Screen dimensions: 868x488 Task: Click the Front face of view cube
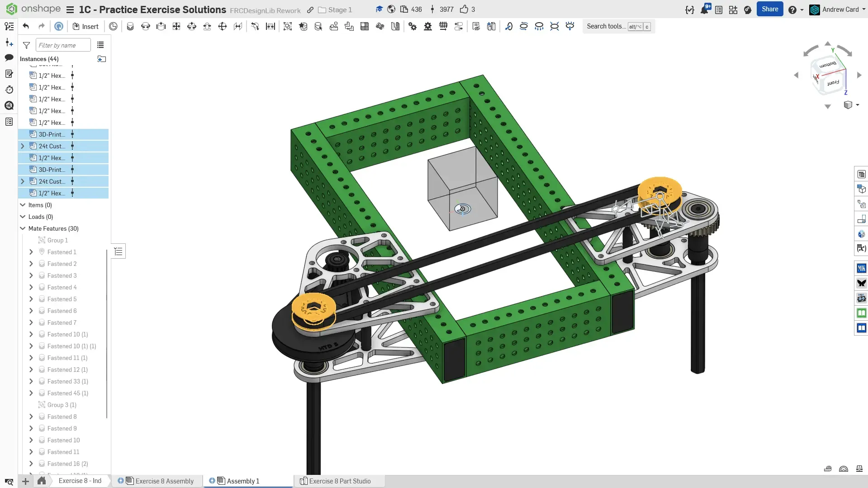(833, 83)
